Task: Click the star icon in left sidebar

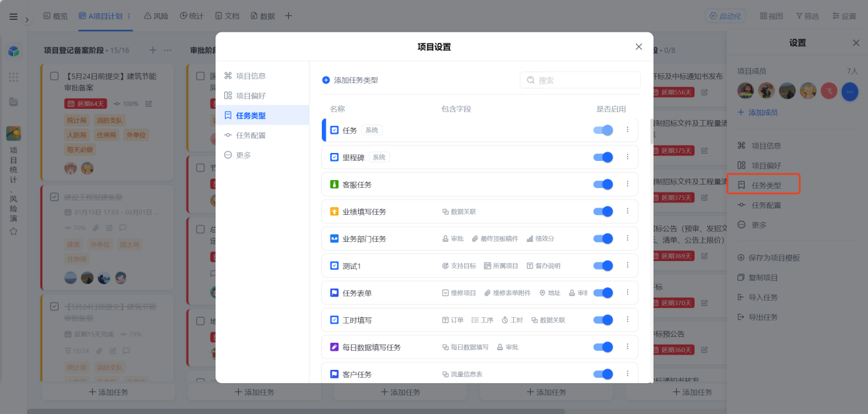Action: pos(13,231)
